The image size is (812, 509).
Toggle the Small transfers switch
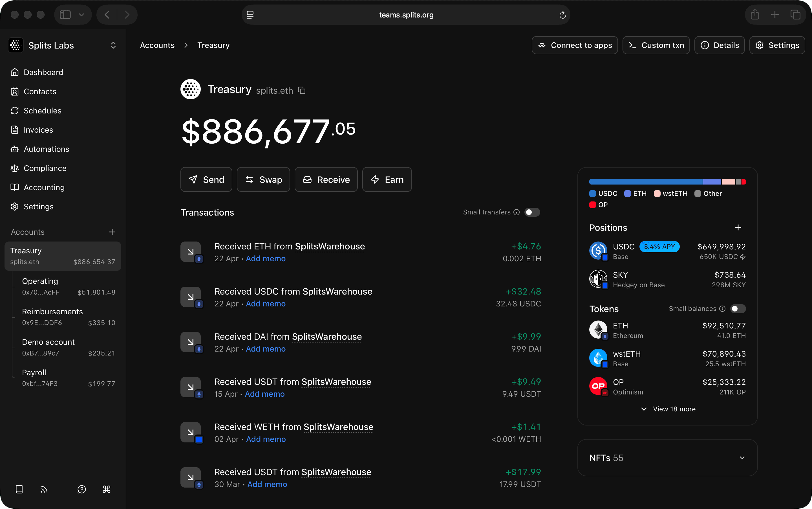[x=532, y=212]
